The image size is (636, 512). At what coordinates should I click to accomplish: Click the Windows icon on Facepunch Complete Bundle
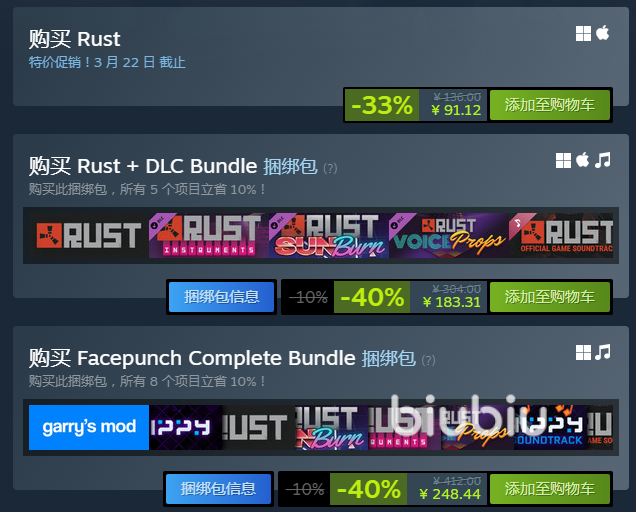coord(583,353)
